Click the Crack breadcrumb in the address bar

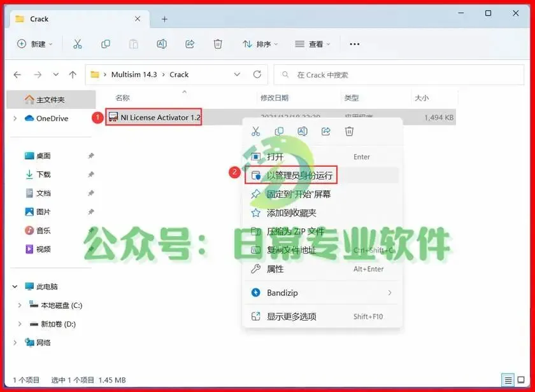179,74
